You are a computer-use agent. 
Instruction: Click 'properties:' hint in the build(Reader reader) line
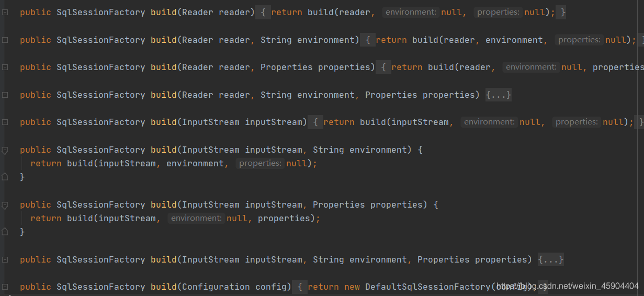point(498,12)
